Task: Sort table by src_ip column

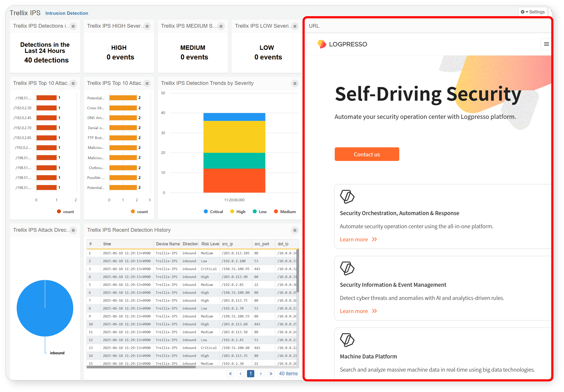Action: pos(236,244)
